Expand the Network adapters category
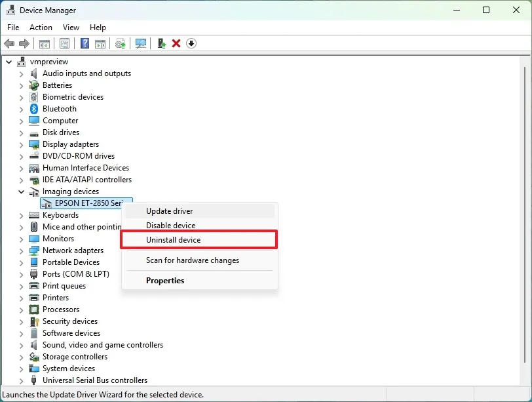532x402 pixels. point(21,251)
